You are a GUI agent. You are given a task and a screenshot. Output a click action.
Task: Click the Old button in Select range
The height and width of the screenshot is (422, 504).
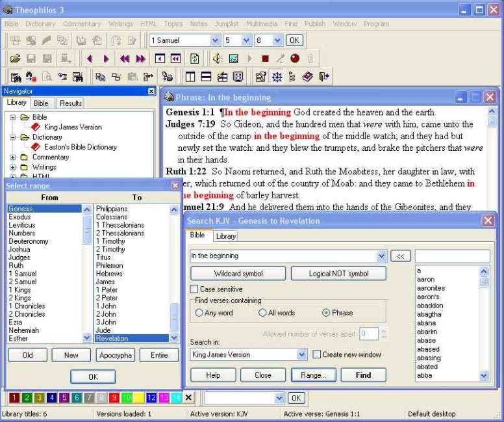[x=28, y=355]
